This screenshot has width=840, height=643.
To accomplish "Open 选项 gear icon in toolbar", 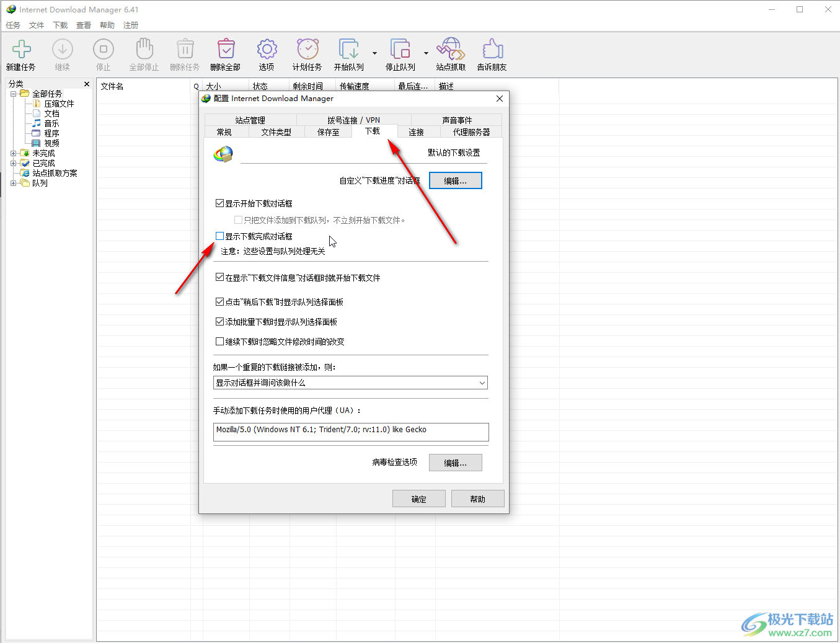I will 267,49.
